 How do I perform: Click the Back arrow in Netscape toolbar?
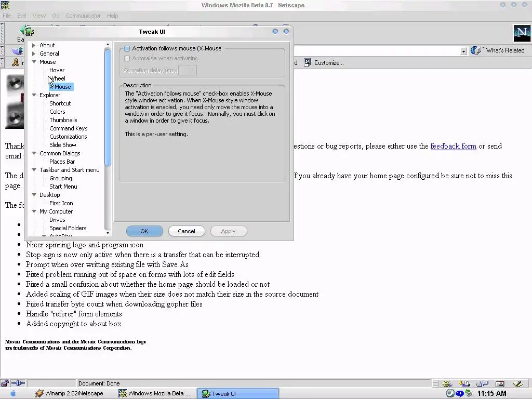(x=22, y=31)
